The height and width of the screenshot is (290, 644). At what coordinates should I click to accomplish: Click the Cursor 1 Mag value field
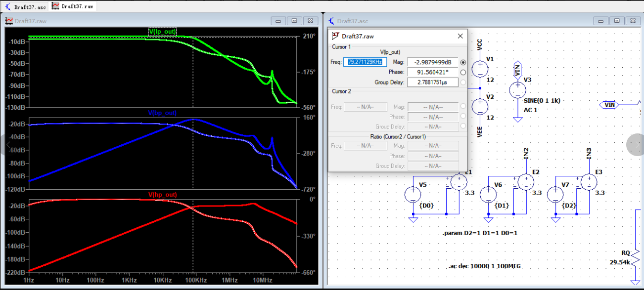point(433,62)
